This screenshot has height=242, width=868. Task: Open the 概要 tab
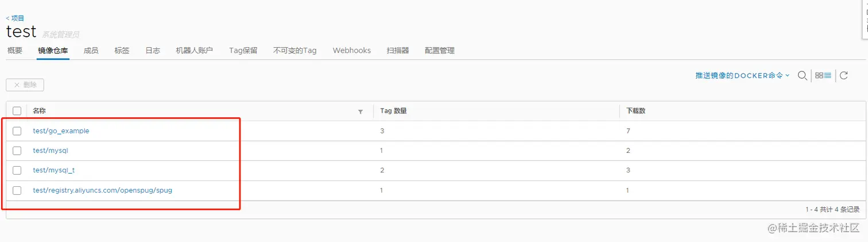[15, 51]
